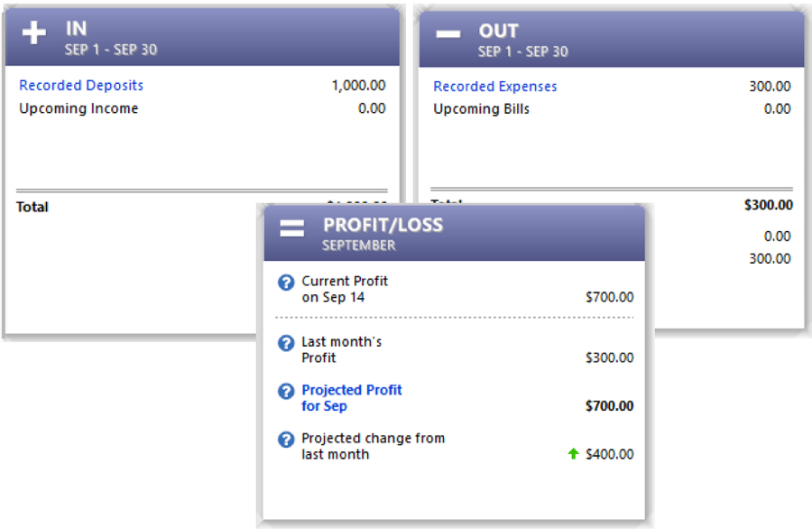The width and height of the screenshot is (812, 529).
Task: Open the Recorded Deposits link
Action: (81, 85)
